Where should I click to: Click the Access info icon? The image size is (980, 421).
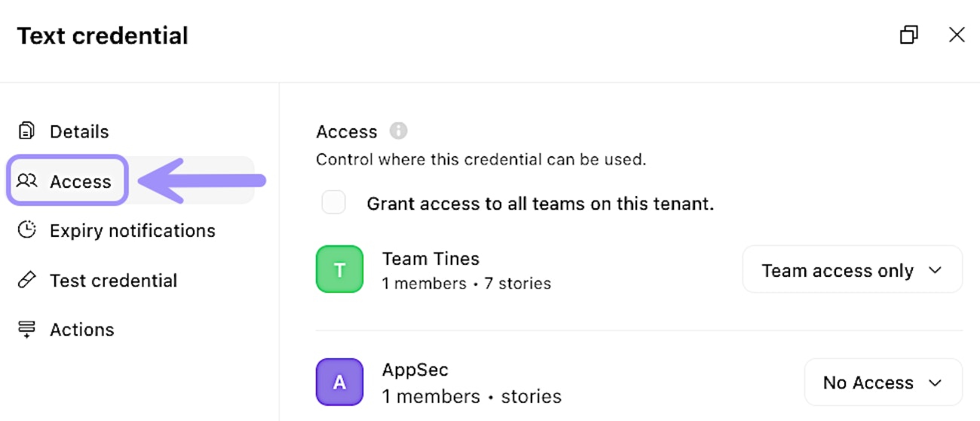(398, 131)
